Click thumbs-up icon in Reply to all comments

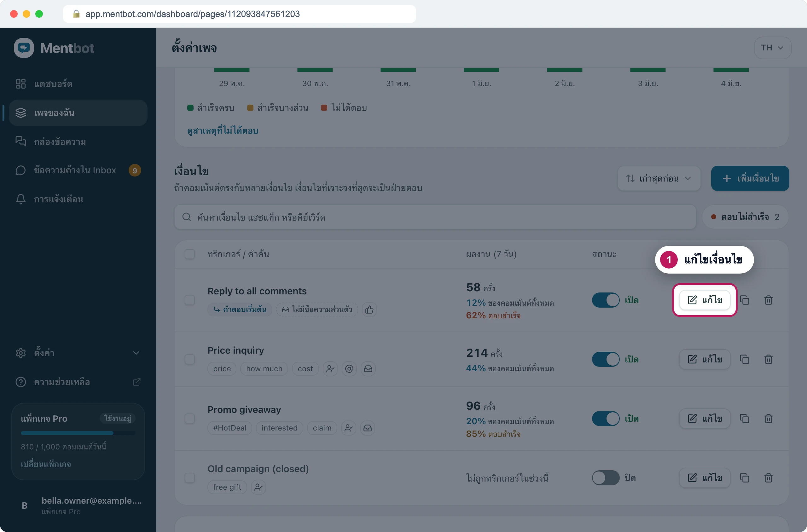click(x=369, y=309)
